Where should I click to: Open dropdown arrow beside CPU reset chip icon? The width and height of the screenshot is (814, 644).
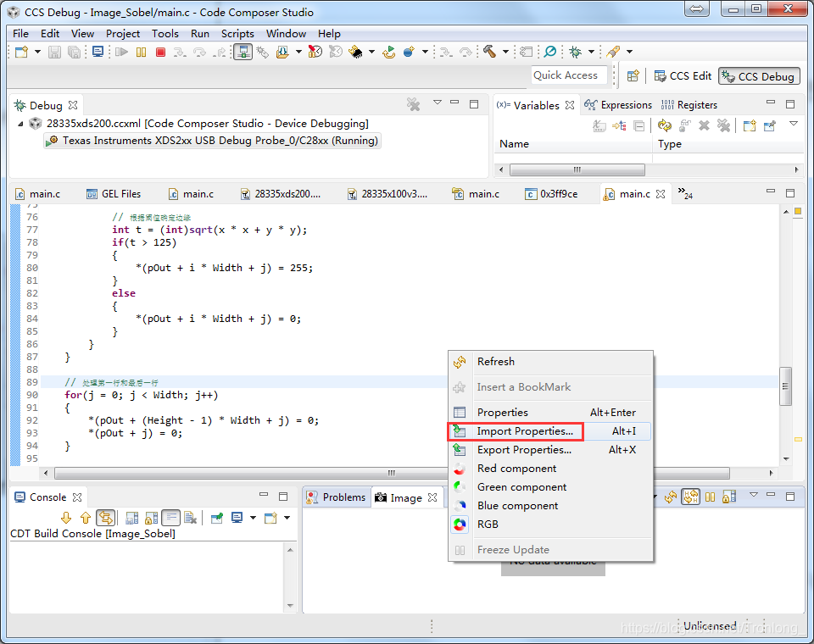[x=371, y=52]
